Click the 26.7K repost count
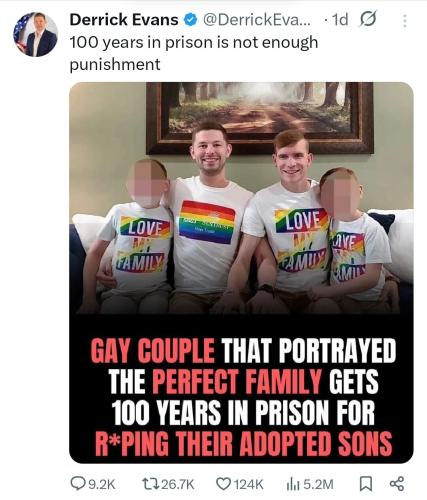 [177, 484]
